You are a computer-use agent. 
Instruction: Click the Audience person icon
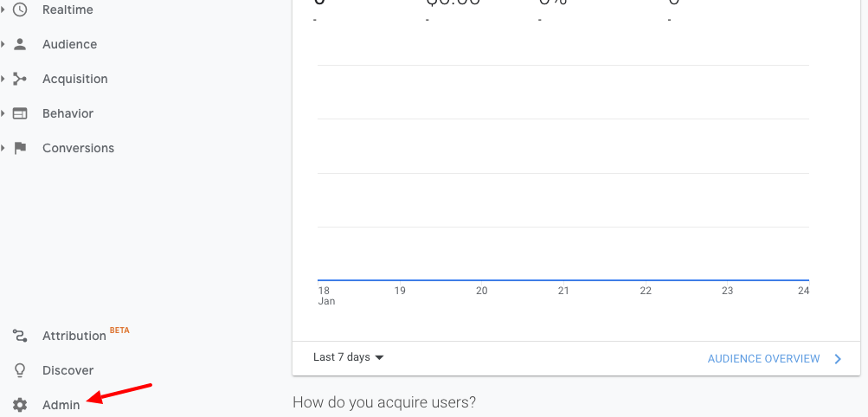pos(20,44)
